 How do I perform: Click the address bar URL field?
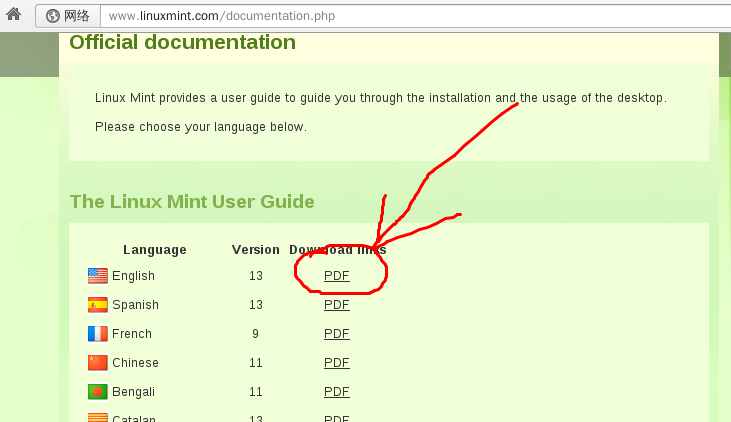[415, 16]
